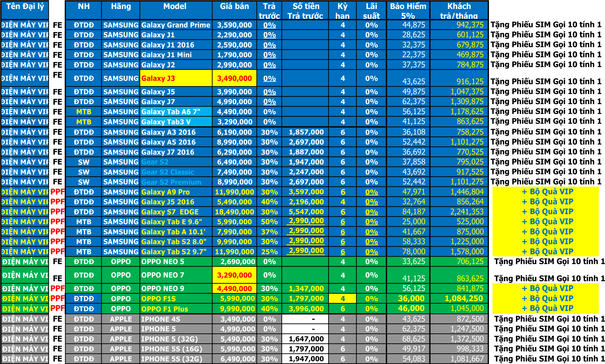This screenshot has height=364, width=605.
Task: Select underlined 2,990,000 for Galaxy Tab E 9.6"
Action: click(306, 221)
